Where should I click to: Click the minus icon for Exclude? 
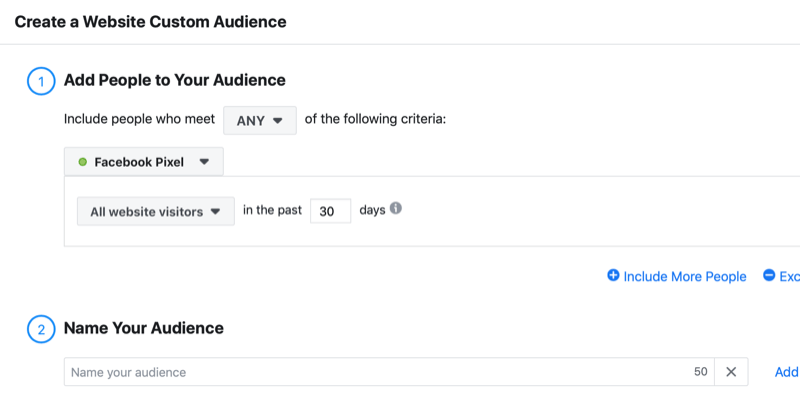click(769, 276)
